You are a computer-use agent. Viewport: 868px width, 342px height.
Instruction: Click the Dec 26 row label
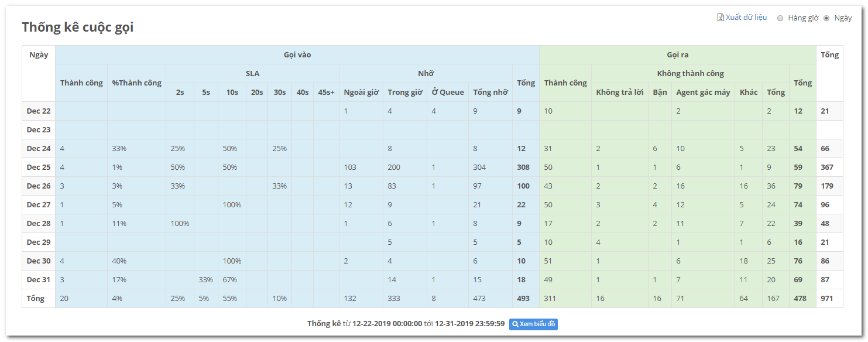tap(39, 186)
